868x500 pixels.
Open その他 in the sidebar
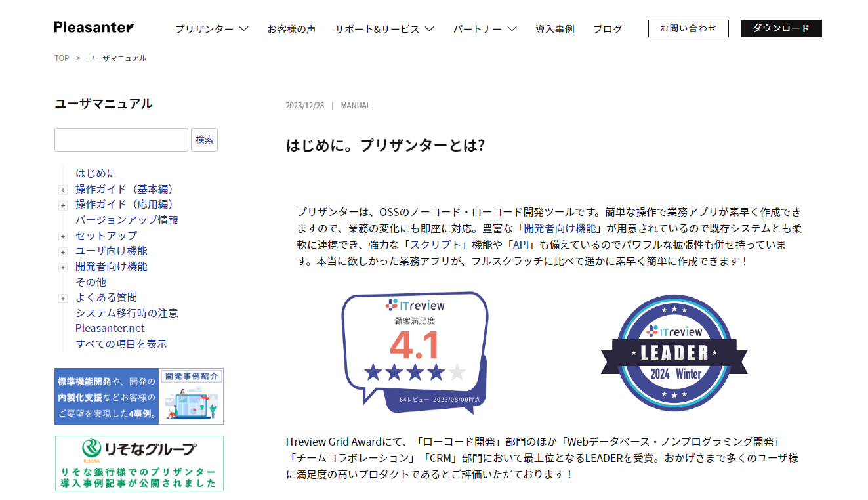tap(91, 282)
